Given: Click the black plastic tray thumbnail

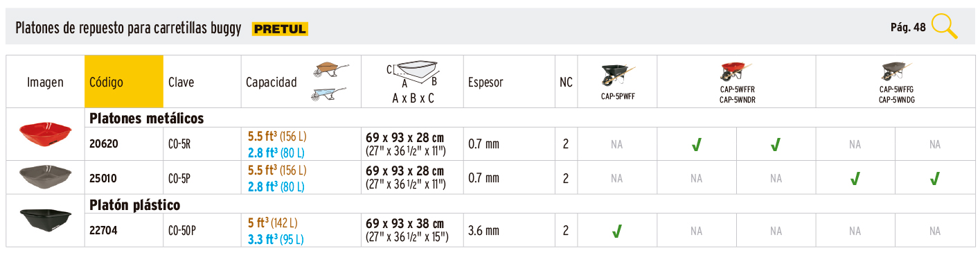Looking at the screenshot, I should pyautogui.click(x=46, y=220).
